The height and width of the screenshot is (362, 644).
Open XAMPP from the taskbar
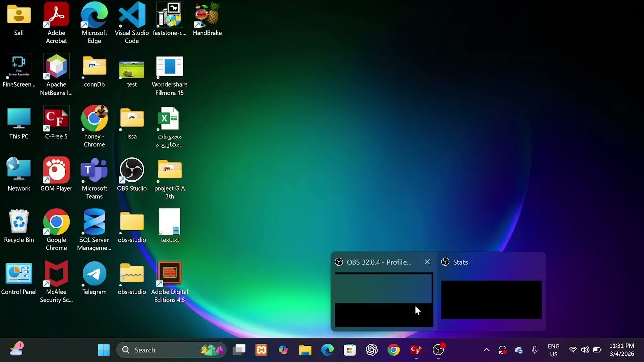(261, 350)
